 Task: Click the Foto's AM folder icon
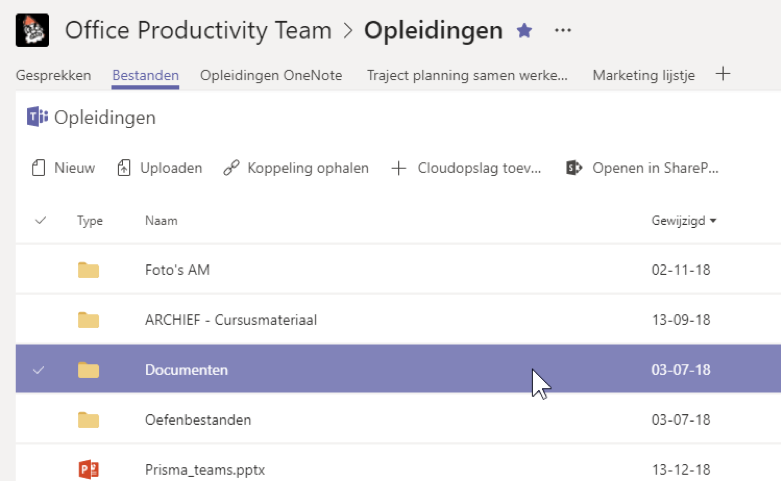tap(89, 270)
